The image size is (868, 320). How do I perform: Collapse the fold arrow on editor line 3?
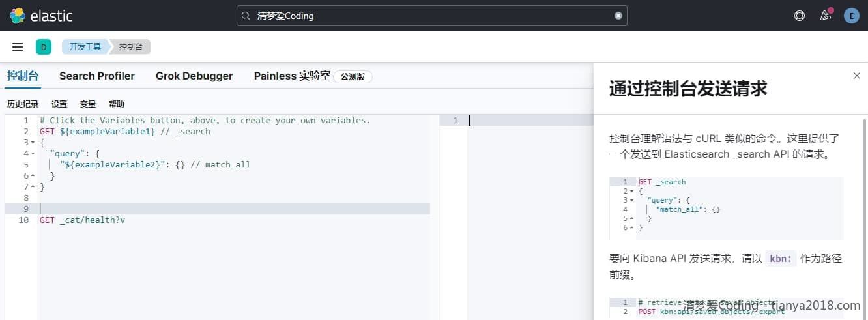pos(33,143)
